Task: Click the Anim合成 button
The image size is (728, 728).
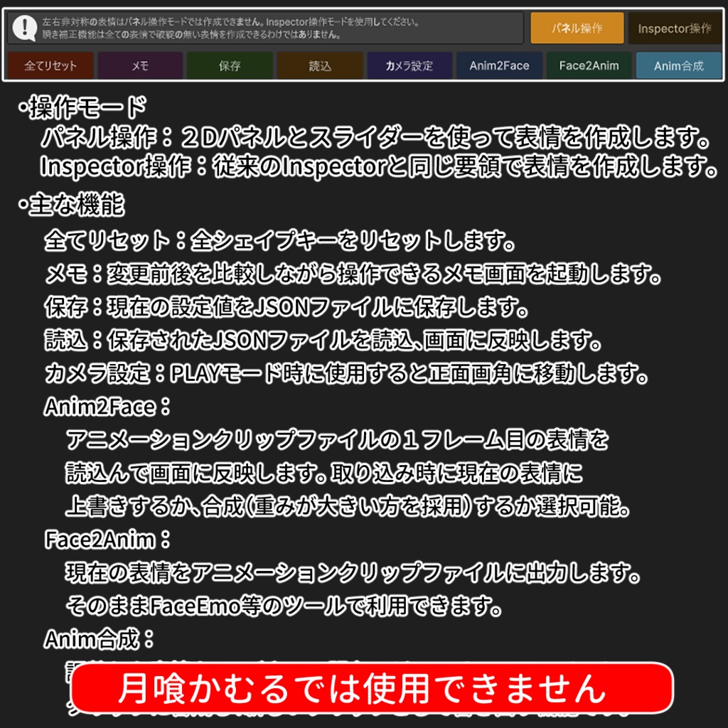Action: tap(679, 66)
